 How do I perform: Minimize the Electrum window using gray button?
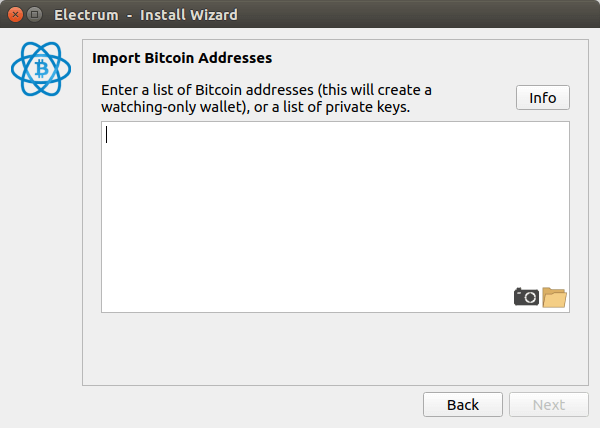34,15
